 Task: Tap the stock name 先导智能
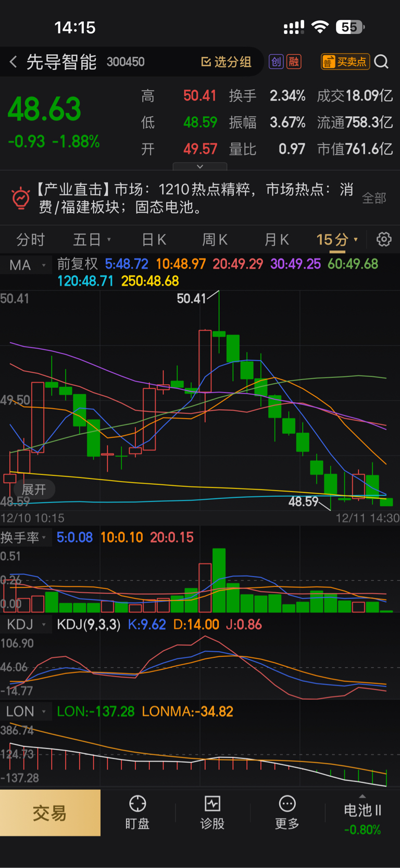click(61, 62)
